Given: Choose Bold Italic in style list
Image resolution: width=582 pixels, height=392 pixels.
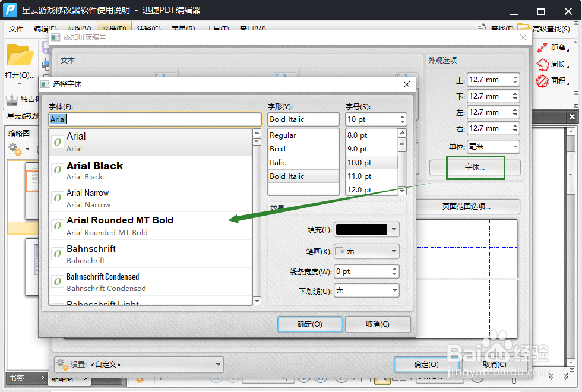Looking at the screenshot, I should click(303, 176).
